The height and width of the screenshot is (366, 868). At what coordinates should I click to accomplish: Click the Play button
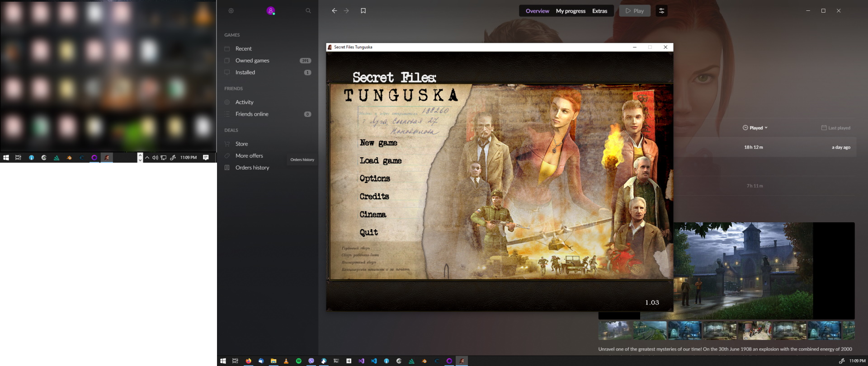tap(635, 10)
